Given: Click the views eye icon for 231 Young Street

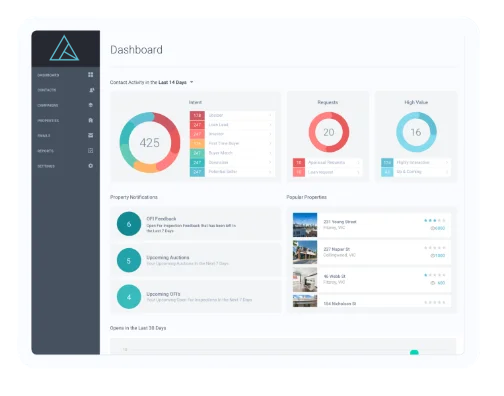Looking at the screenshot, I should pyautogui.click(x=433, y=228).
